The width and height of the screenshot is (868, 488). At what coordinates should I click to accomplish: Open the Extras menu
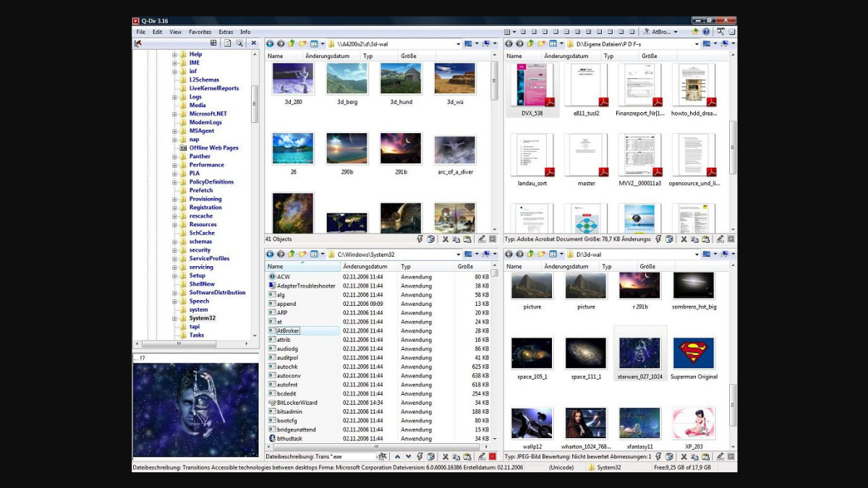coord(226,32)
